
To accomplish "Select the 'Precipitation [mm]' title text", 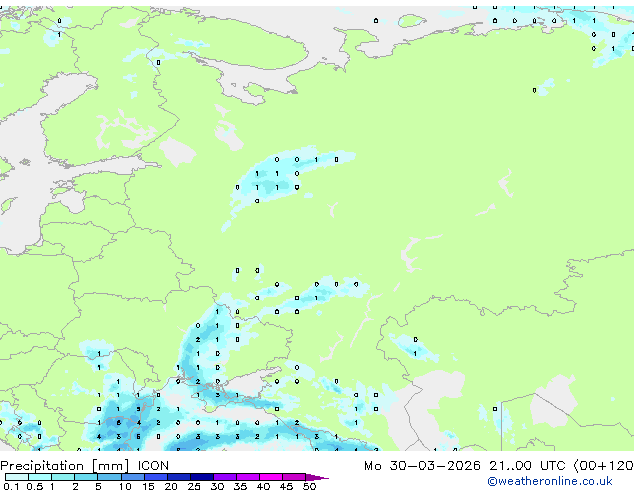I will pos(65,466).
